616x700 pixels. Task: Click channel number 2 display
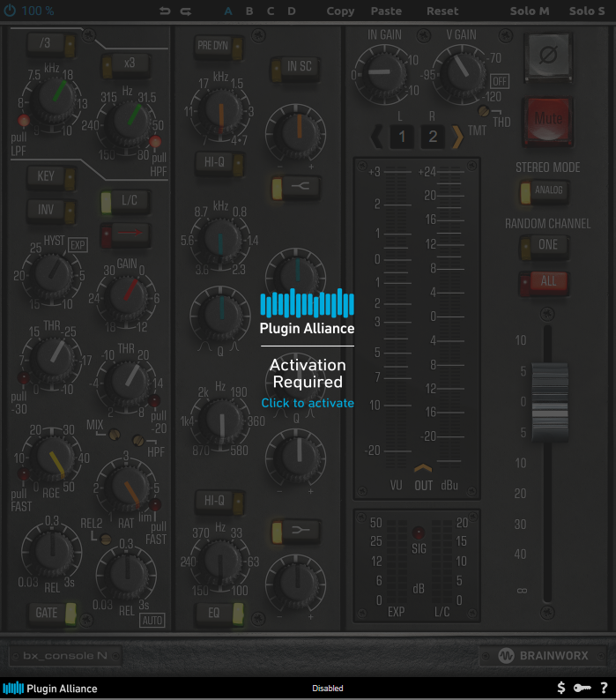(x=433, y=137)
